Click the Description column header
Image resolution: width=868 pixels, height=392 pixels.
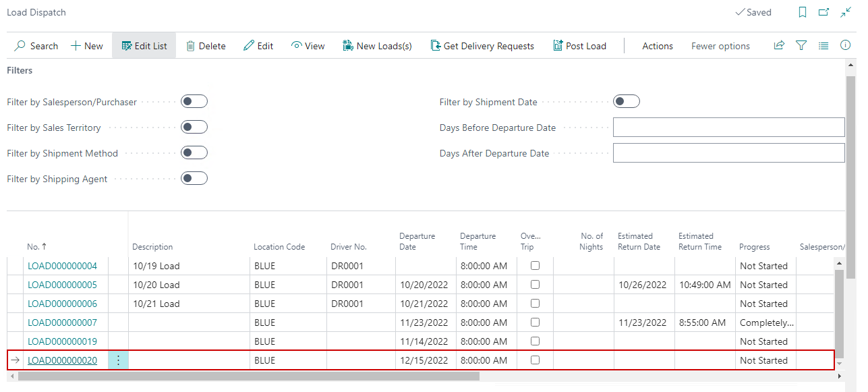coord(152,247)
